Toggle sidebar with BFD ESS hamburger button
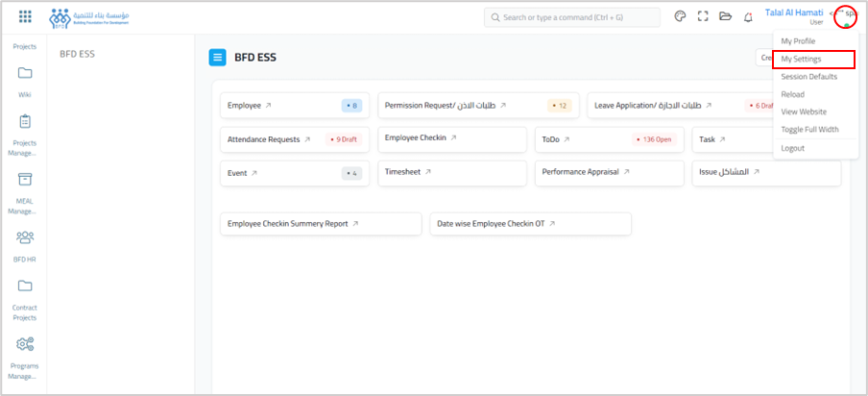The image size is (868, 396). pyautogui.click(x=218, y=58)
